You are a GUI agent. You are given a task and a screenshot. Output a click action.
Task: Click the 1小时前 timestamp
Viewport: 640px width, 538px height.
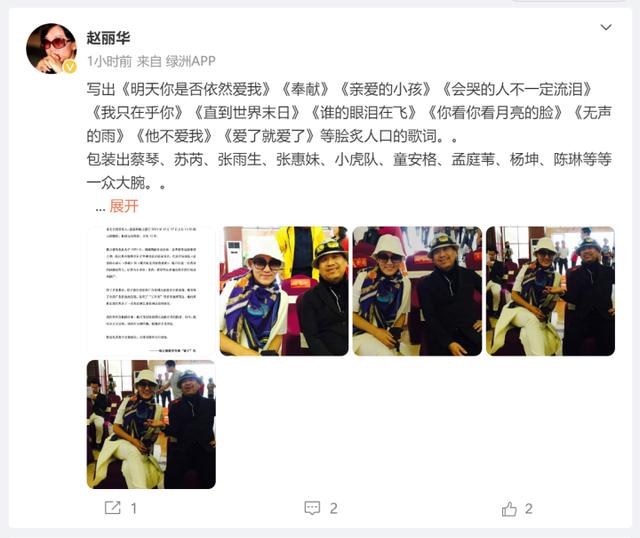coord(109,61)
